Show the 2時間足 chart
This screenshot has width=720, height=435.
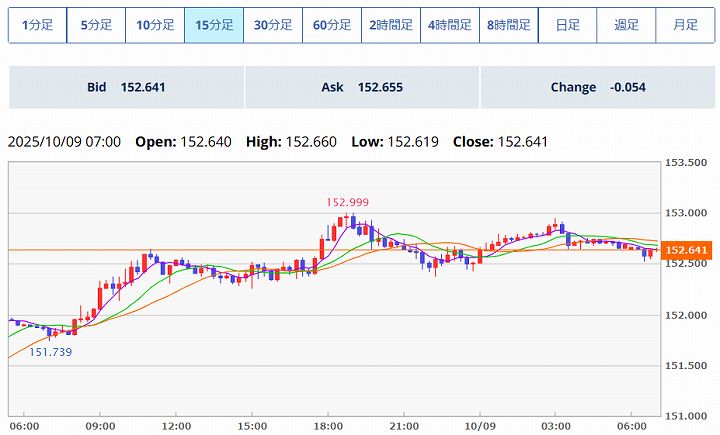391,25
